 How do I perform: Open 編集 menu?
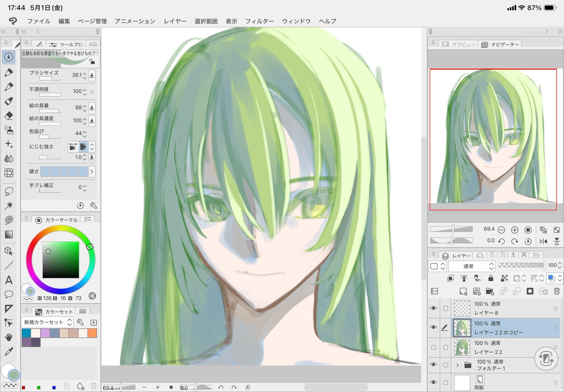click(x=64, y=21)
